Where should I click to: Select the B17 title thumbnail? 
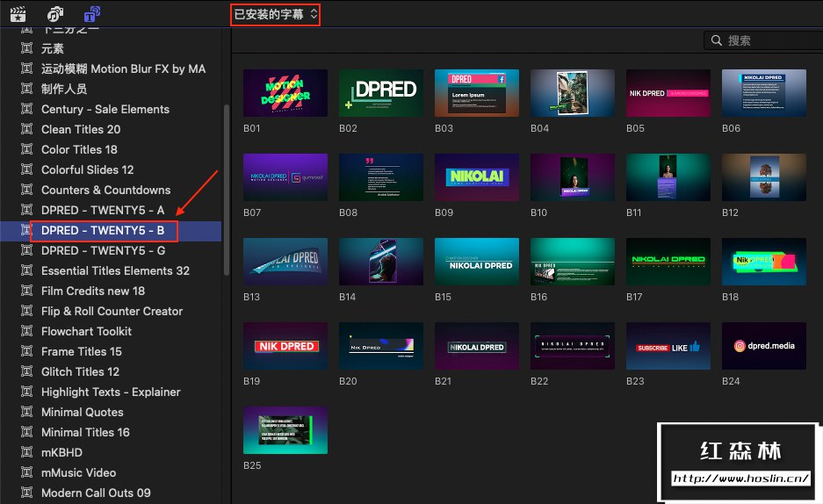pyautogui.click(x=668, y=262)
